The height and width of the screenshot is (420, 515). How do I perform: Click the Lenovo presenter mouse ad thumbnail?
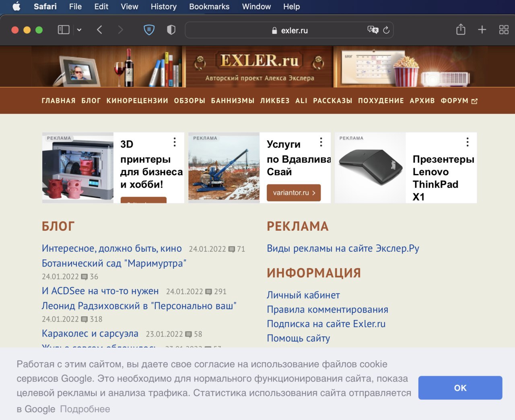click(370, 168)
